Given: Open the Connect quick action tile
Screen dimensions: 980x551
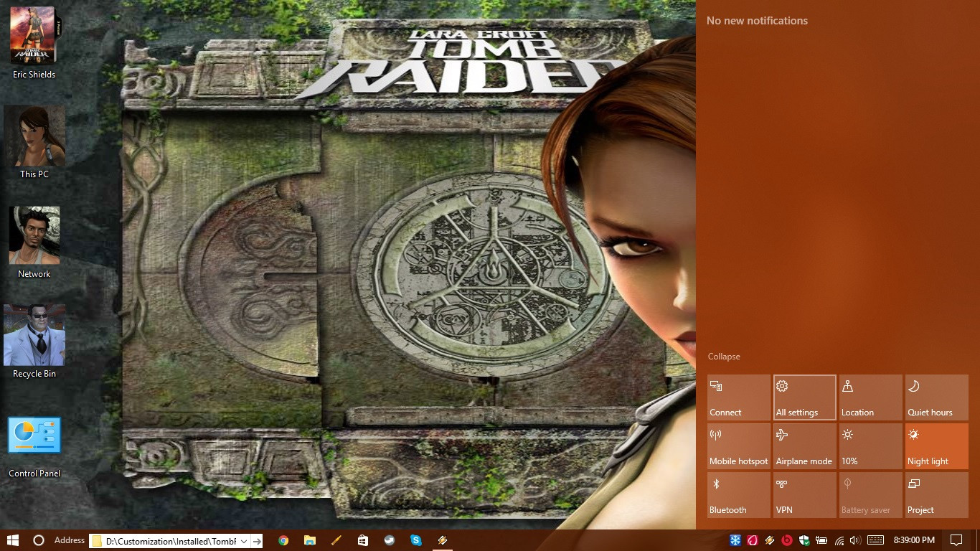Looking at the screenshot, I should [739, 397].
